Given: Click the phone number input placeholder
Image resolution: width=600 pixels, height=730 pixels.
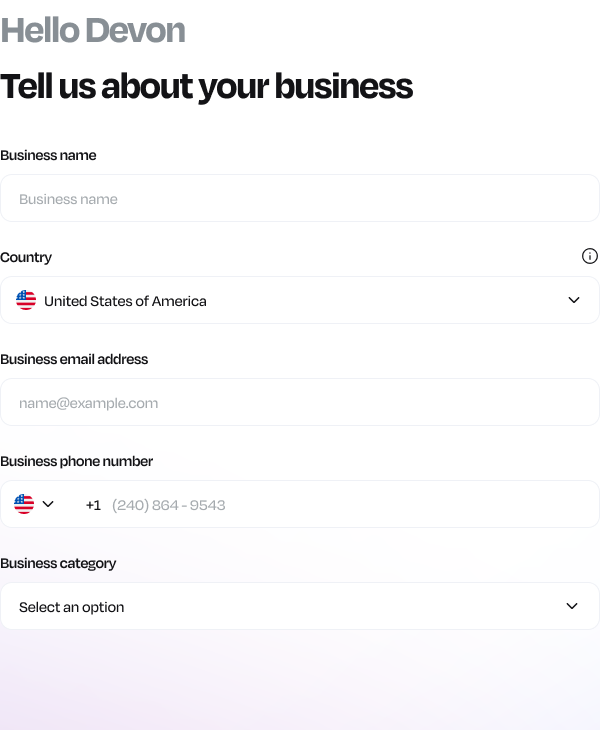Looking at the screenshot, I should (168, 505).
